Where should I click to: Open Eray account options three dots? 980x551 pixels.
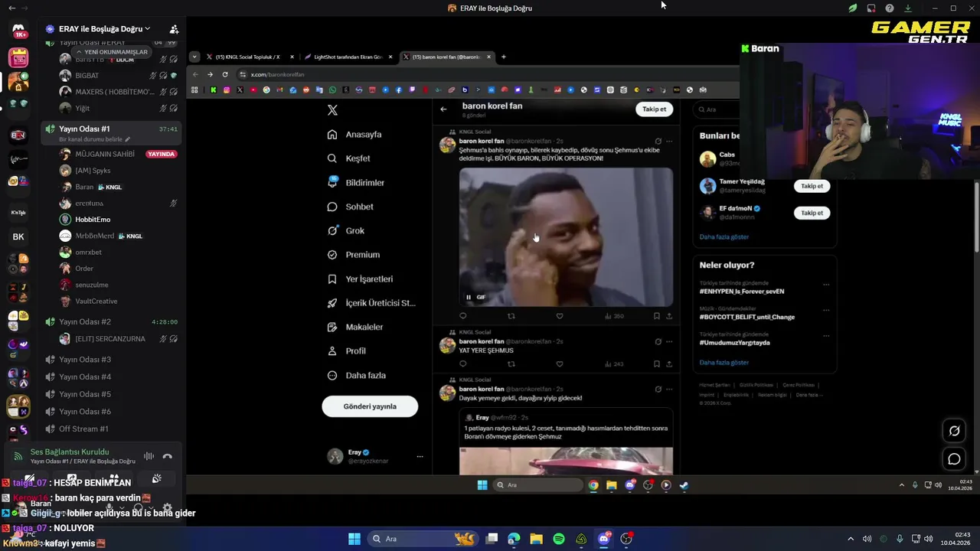pos(420,457)
